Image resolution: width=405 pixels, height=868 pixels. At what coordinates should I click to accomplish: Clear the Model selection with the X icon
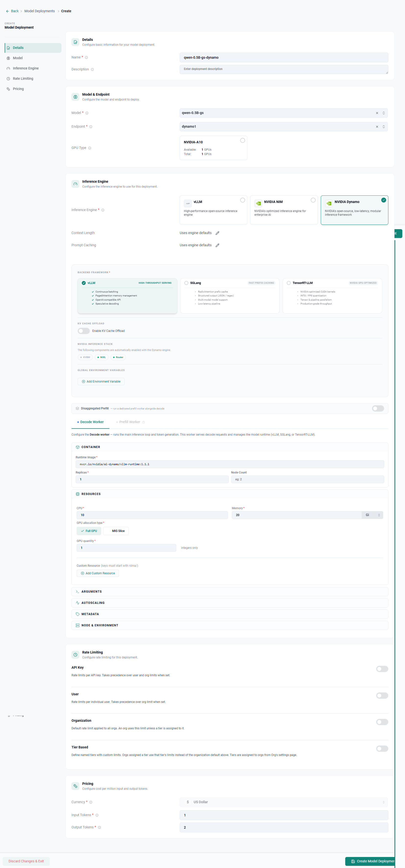377,113
